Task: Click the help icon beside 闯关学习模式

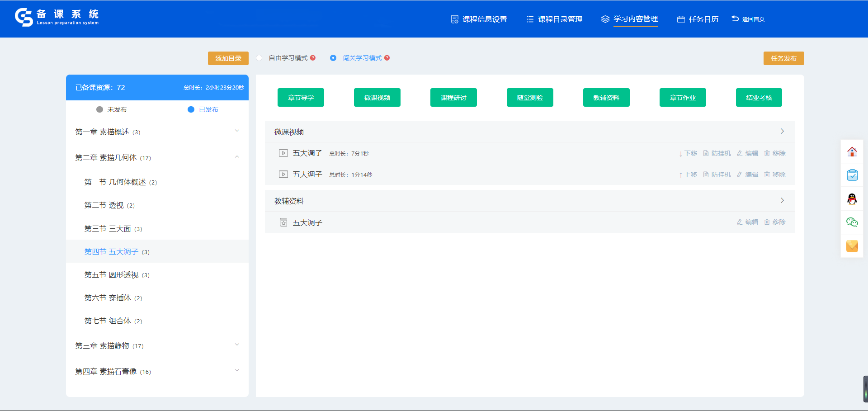Action: tap(387, 58)
